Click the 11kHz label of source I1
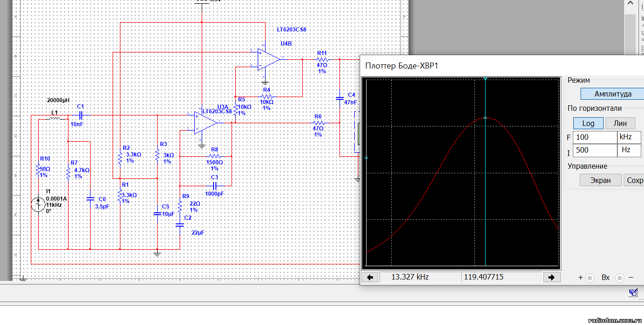 [x=54, y=205]
